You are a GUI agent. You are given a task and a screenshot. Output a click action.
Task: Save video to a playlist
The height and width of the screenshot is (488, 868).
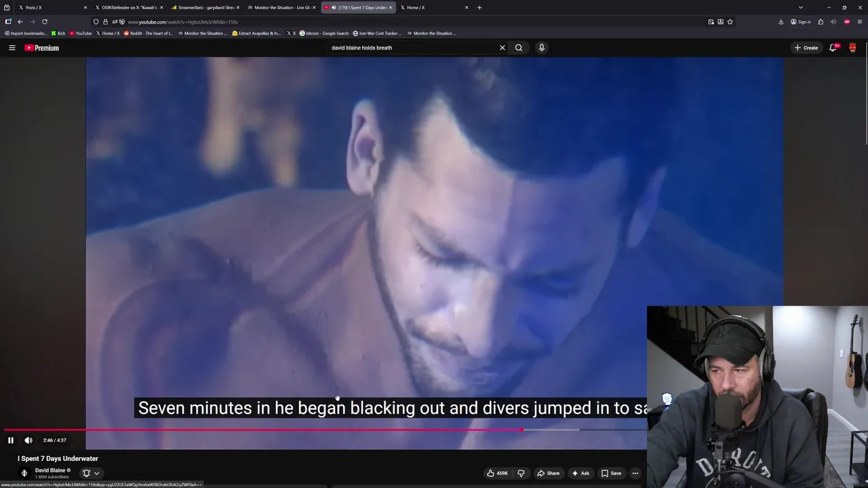click(x=611, y=473)
